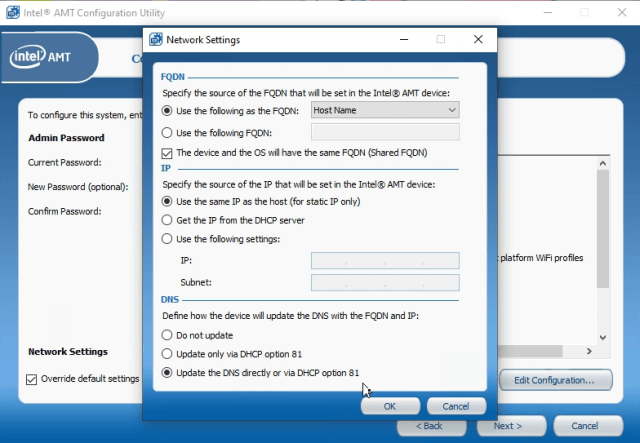Click OK to confirm network settings

(390, 406)
